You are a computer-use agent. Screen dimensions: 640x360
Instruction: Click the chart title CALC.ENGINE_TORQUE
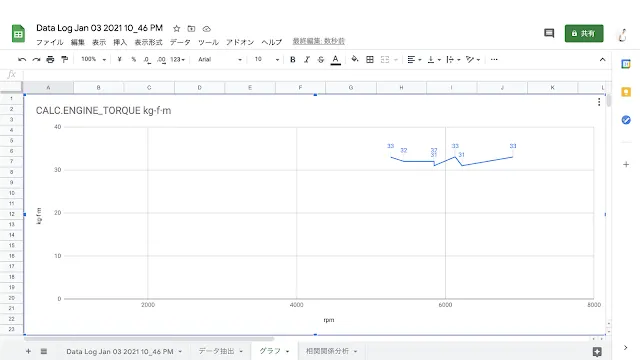point(103,111)
